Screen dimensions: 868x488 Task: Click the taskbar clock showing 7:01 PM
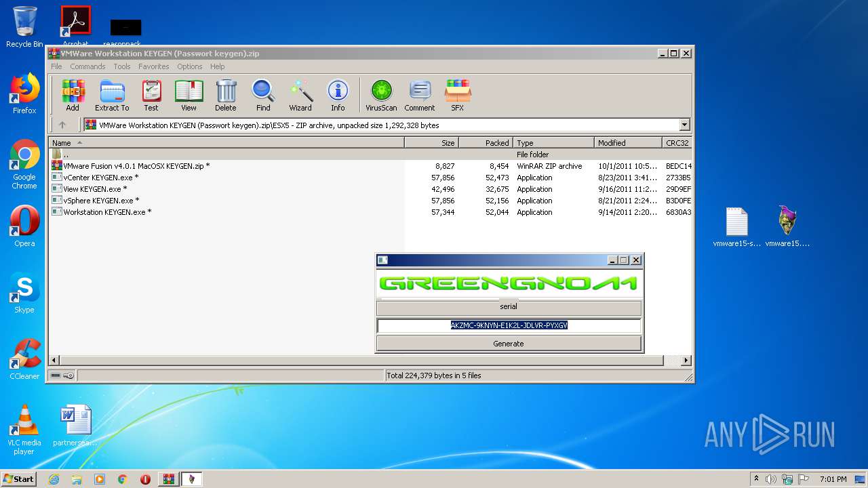click(833, 479)
